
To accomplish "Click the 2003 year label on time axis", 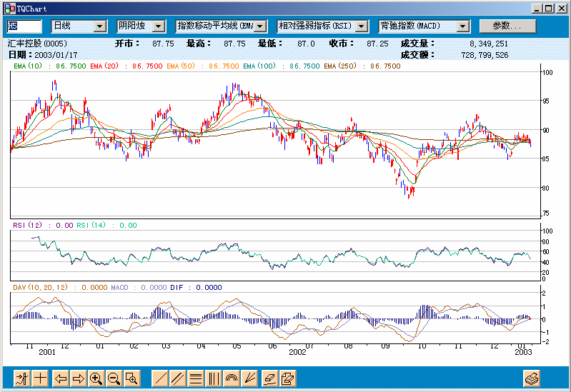I will pyautogui.click(x=523, y=352).
